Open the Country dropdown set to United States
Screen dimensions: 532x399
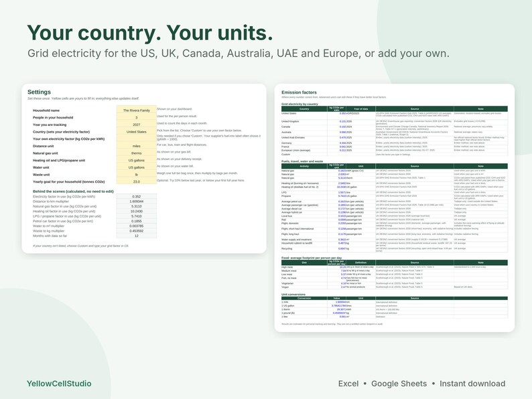pyautogui.click(x=137, y=131)
